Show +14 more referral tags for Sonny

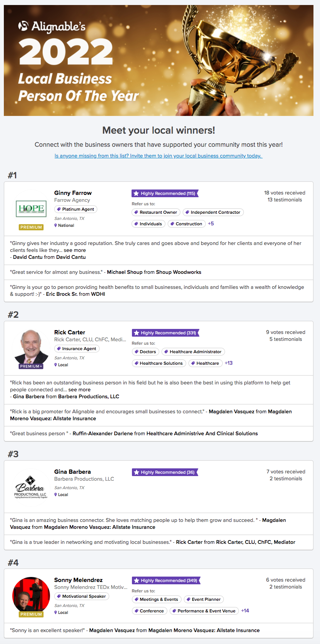245,611
